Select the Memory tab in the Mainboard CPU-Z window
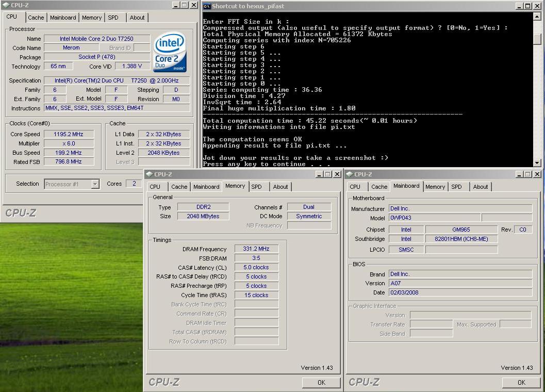This screenshot has width=545, height=392. (435, 186)
